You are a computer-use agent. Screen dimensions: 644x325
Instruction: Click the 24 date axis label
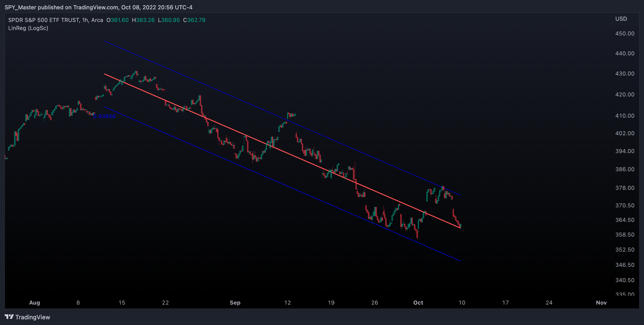[x=549, y=303]
